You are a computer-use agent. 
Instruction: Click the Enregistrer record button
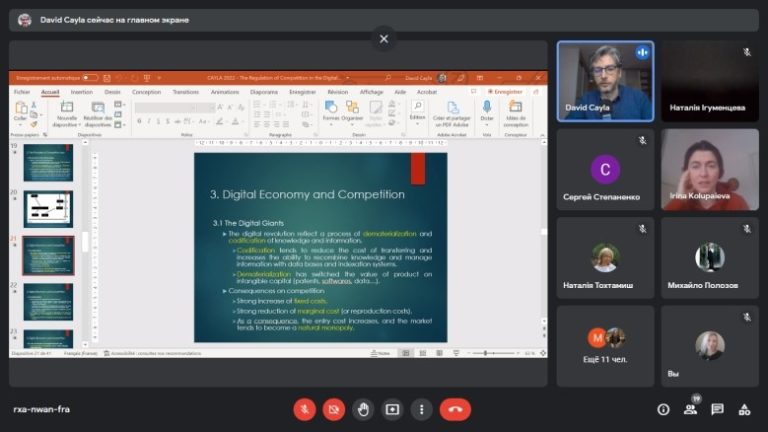click(504, 92)
